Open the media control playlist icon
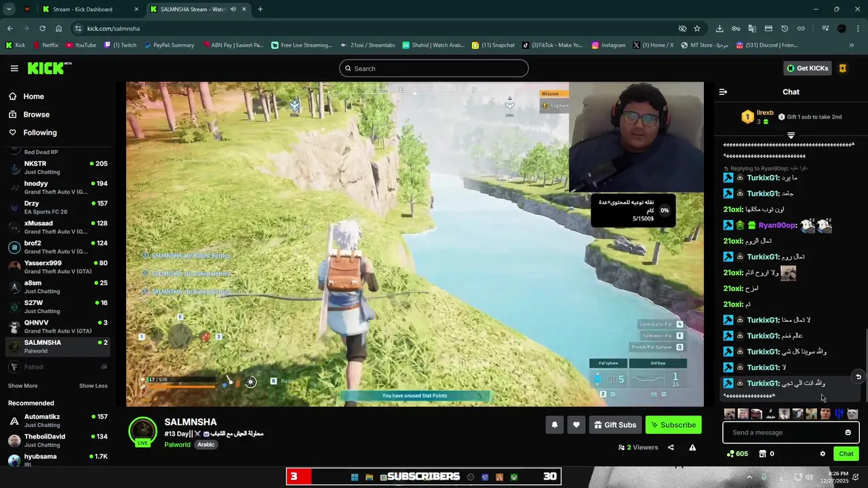The height and width of the screenshot is (488, 868). (825, 28)
